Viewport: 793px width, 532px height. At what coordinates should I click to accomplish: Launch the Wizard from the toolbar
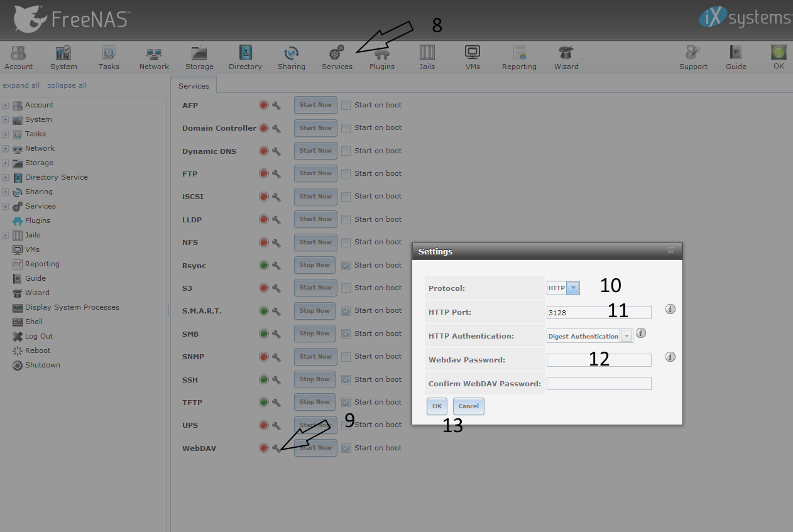[566, 58]
